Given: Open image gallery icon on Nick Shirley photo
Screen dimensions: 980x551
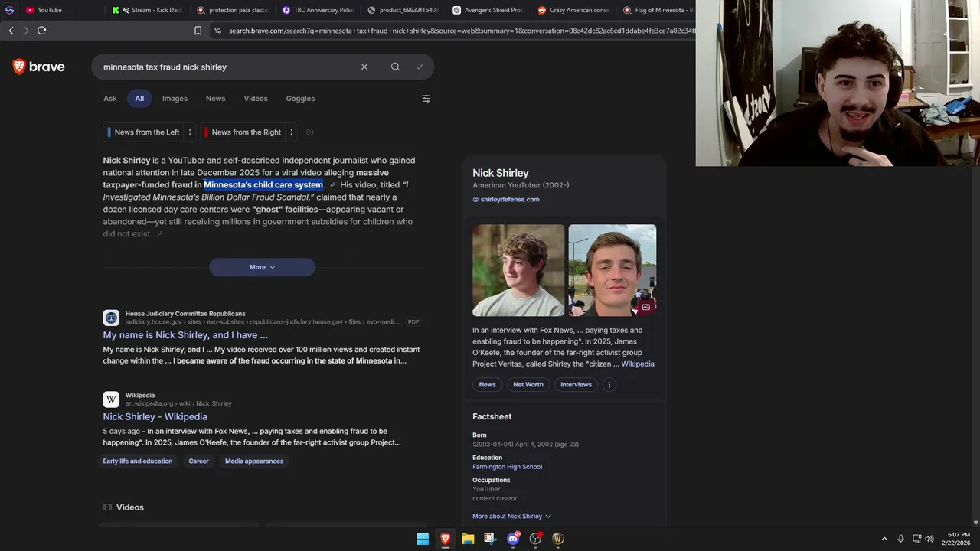Looking at the screenshot, I should point(646,307).
